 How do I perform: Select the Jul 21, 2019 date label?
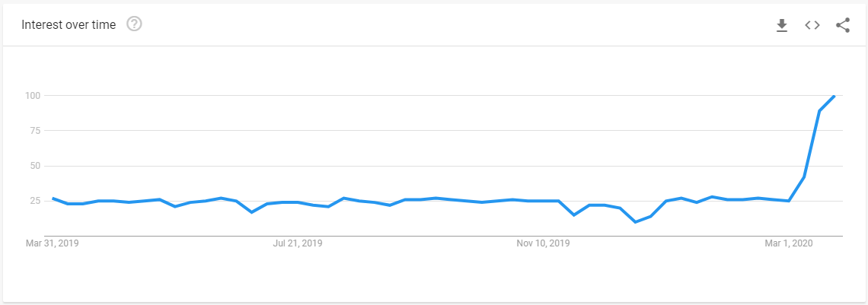point(298,243)
